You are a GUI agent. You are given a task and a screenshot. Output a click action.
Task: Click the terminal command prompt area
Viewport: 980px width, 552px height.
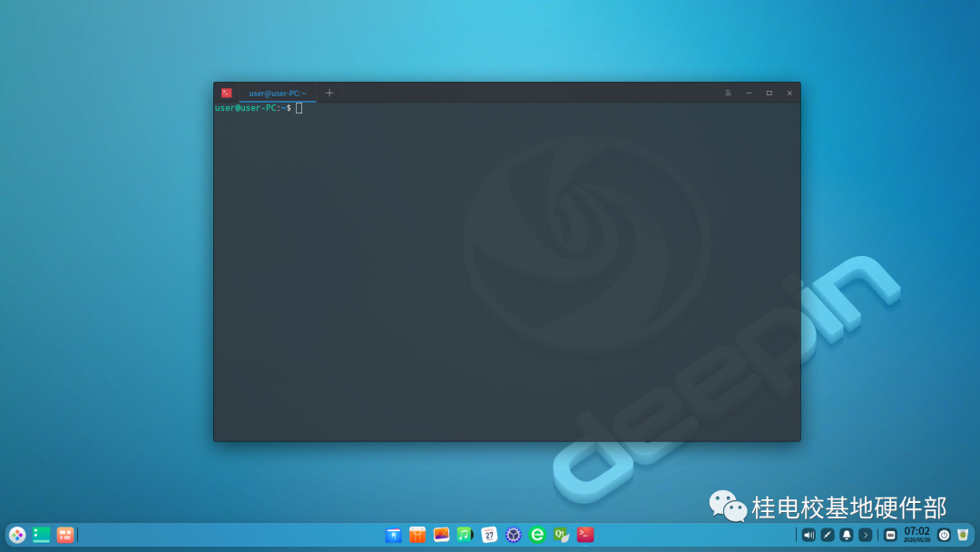pyautogui.click(x=507, y=272)
